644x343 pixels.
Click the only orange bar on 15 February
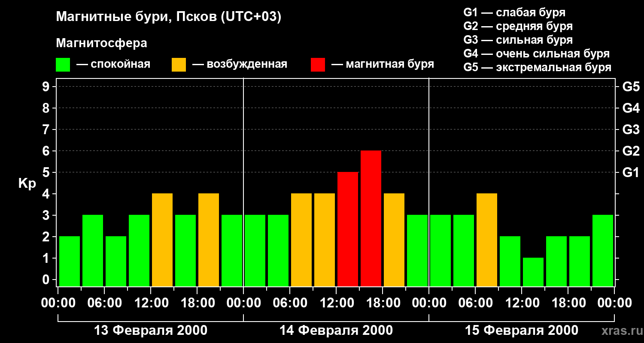pos(487,240)
